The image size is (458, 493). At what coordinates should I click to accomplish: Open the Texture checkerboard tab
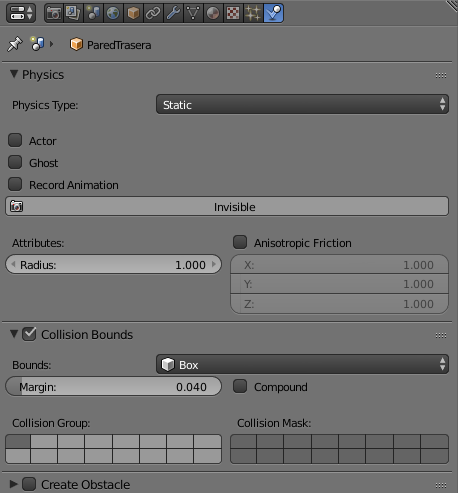click(x=233, y=13)
